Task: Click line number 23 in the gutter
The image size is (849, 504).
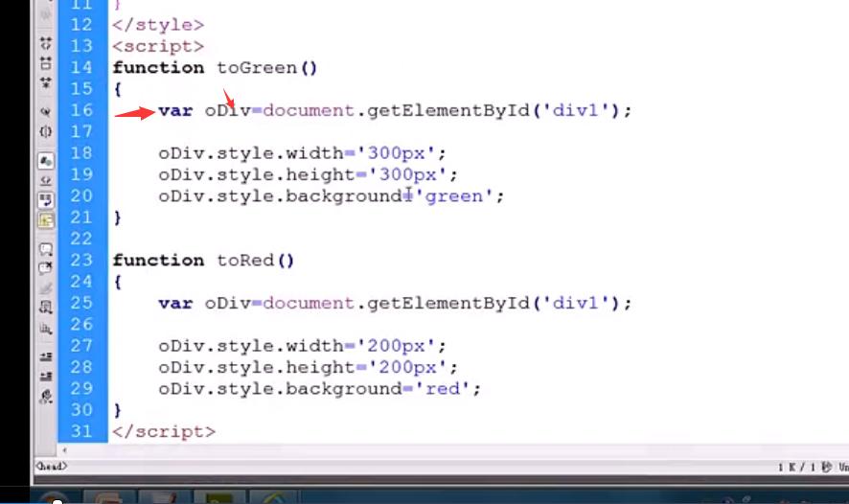Action: coord(81,261)
